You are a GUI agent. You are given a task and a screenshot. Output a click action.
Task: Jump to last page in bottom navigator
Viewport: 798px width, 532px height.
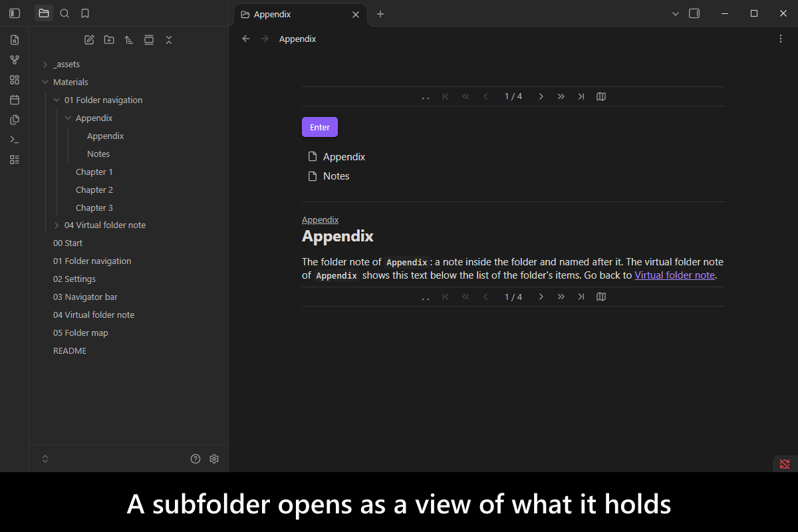581,297
